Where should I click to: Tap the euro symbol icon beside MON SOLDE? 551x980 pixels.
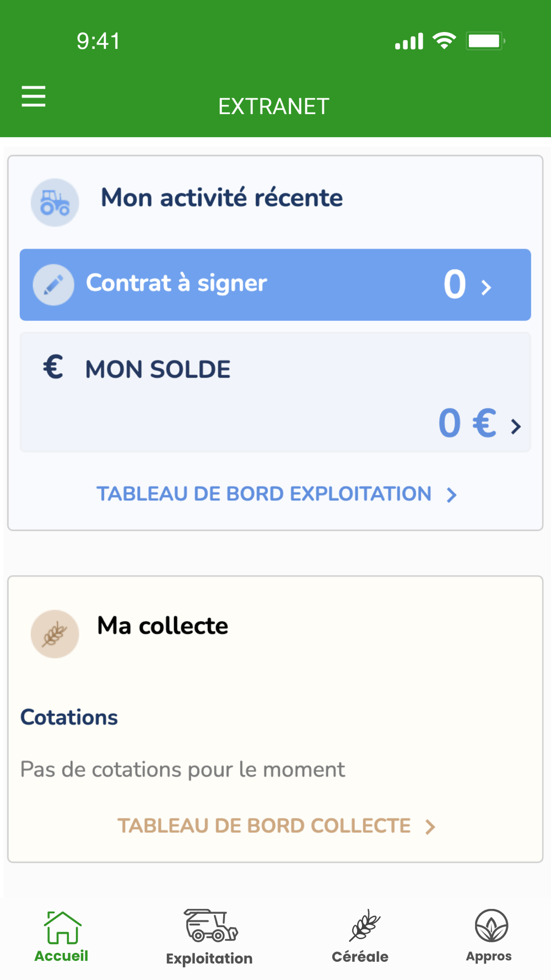[53, 367]
